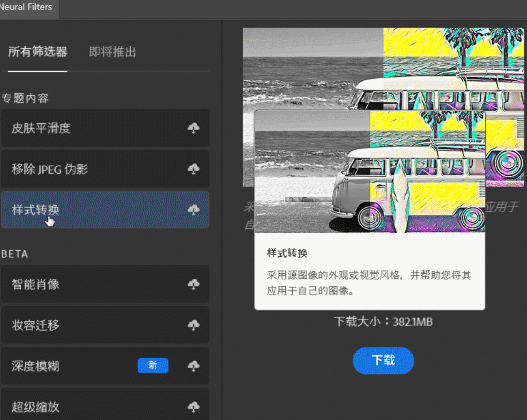Click the 下载大小：382.1MB text
The image size is (527, 420).
click(x=383, y=322)
